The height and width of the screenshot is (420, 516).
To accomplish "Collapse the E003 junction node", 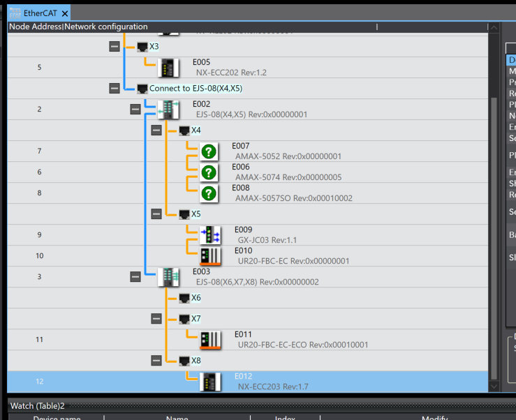I will tap(135, 277).
